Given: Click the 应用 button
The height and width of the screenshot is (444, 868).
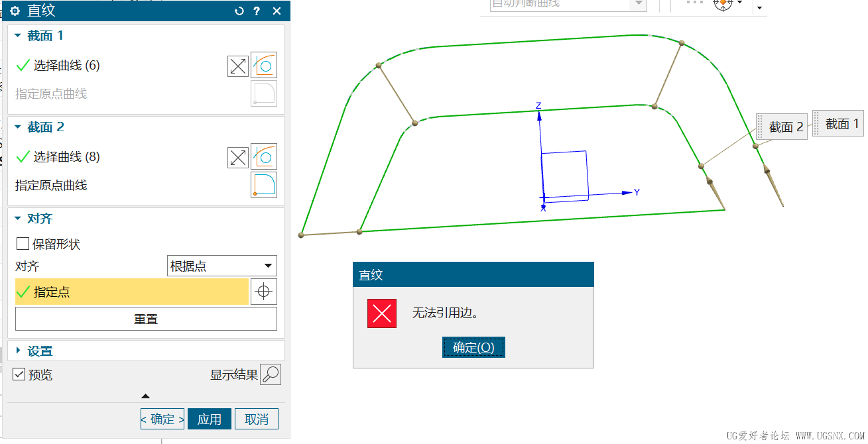Looking at the screenshot, I should pyautogui.click(x=210, y=419).
